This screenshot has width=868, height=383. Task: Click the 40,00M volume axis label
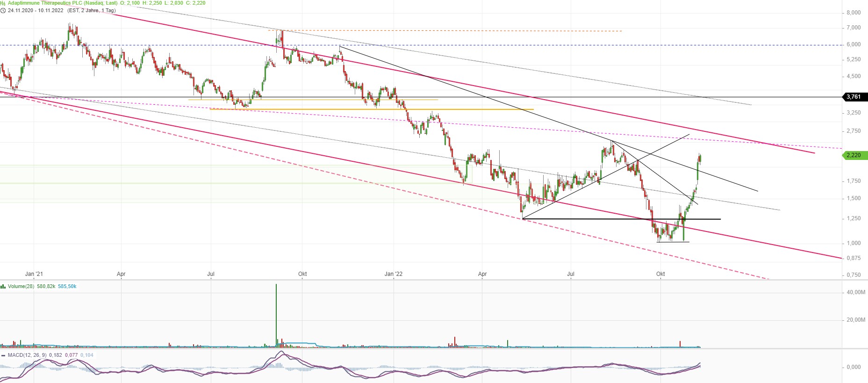856,292
